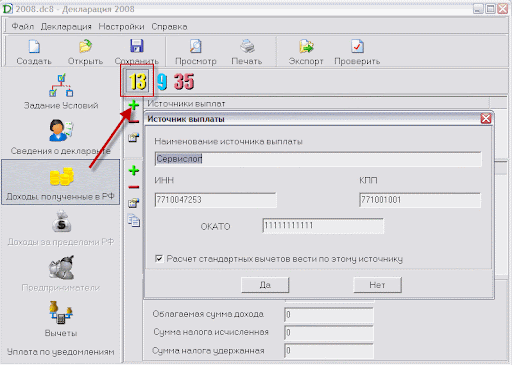Open the Вычеты deductions section
The width and height of the screenshot is (512, 365).
pyautogui.click(x=61, y=319)
